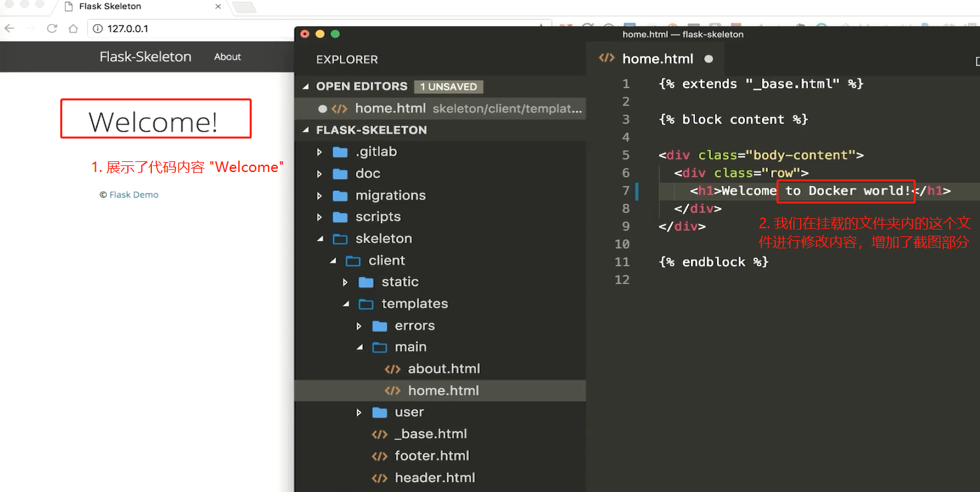Collapse the skeleton folder arrow

[320, 239]
